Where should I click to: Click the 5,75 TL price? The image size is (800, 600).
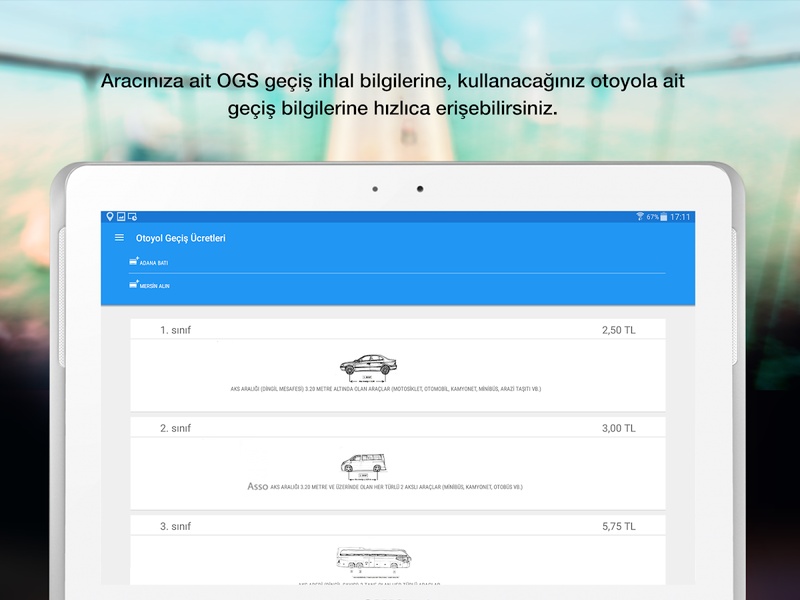618,526
